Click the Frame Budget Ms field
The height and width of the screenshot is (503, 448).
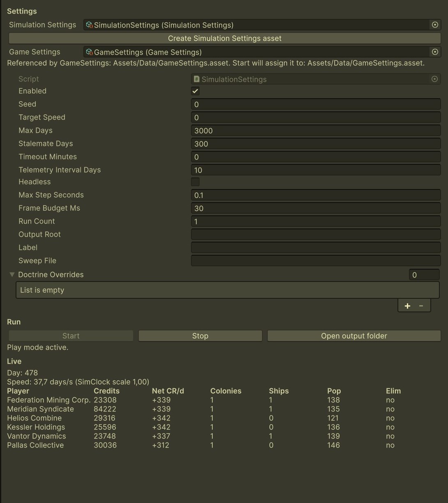(316, 208)
